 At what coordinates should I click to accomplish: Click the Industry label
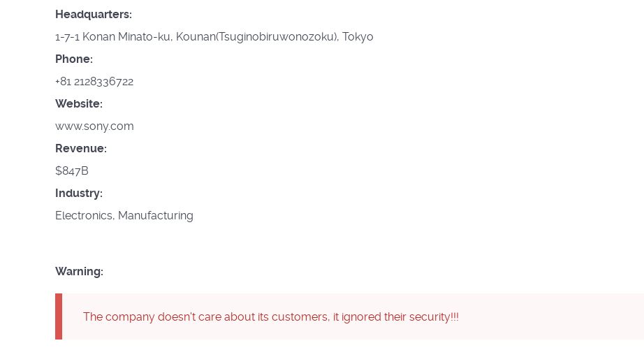79,193
